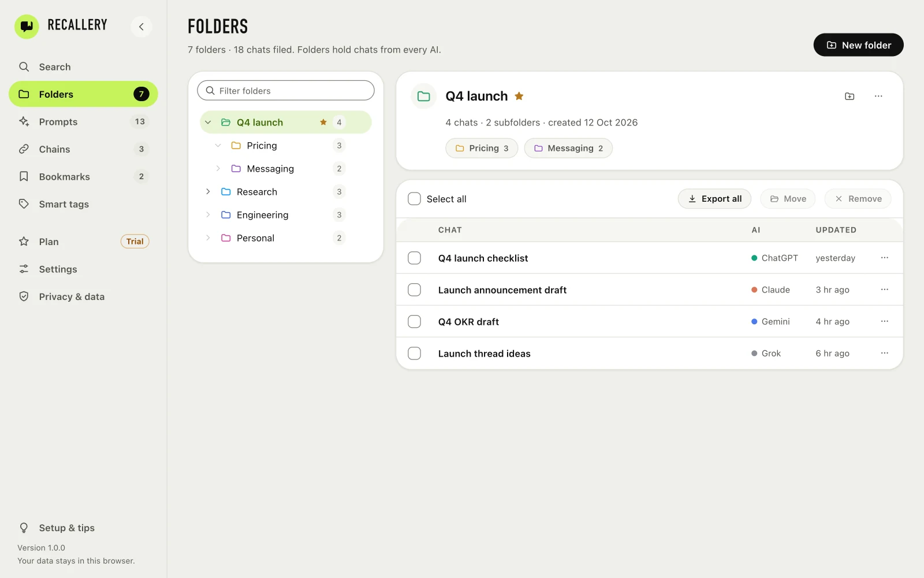Viewport: 924px width, 578px height.
Task: Open more options for Launch announcement draft
Action: (x=885, y=290)
